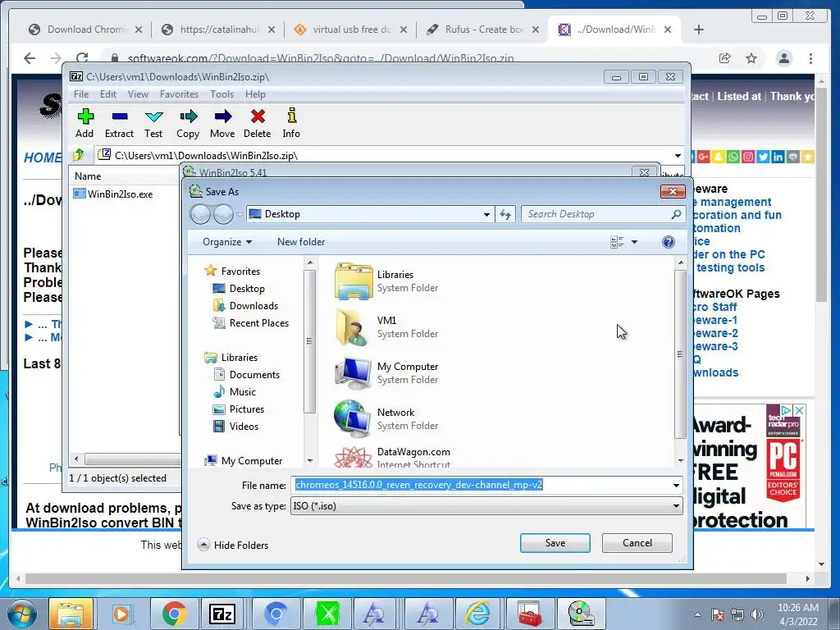The width and height of the screenshot is (840, 630).
Task: Refresh the Save As location
Action: pos(505,214)
